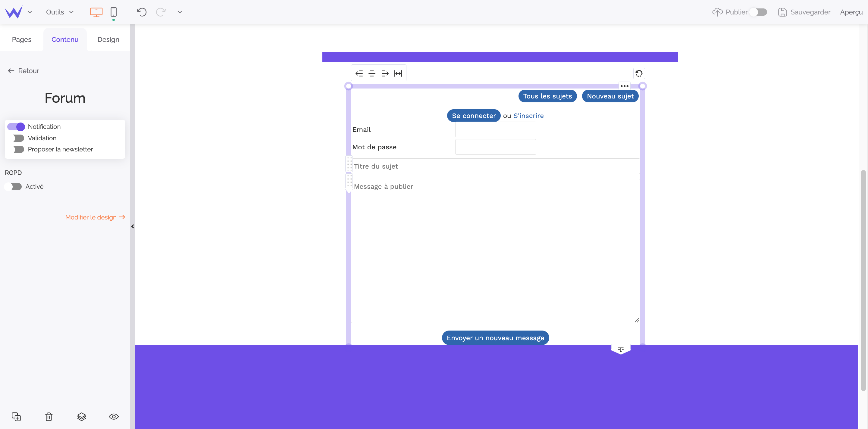868x429 pixels.
Task: Click the Sauvegarder button
Action: click(x=804, y=12)
